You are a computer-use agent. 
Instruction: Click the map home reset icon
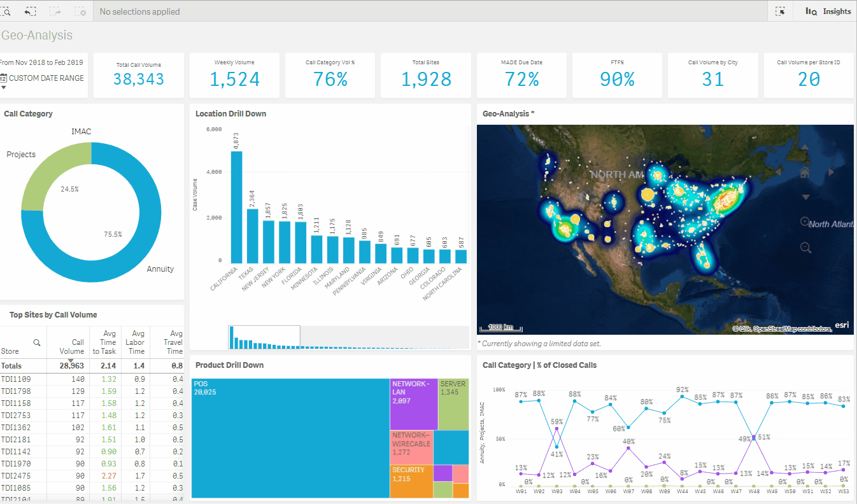(x=805, y=172)
